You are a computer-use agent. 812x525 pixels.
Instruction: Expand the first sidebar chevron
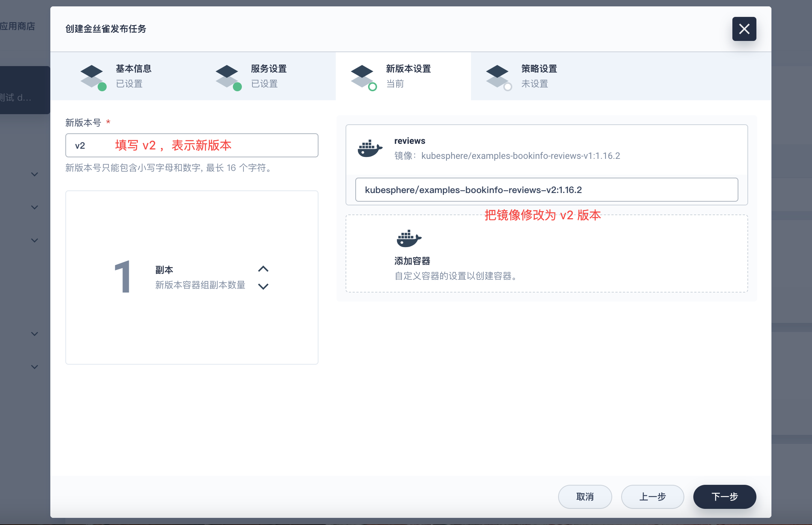[35, 174]
